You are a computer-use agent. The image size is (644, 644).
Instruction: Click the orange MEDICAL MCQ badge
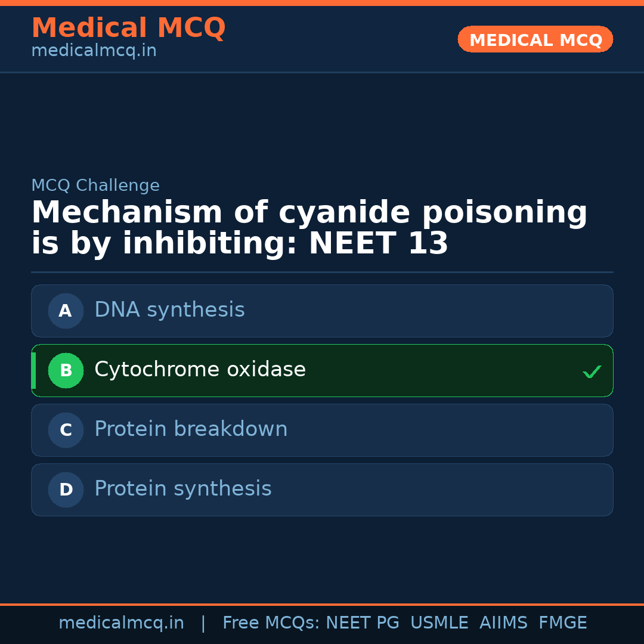tap(535, 39)
